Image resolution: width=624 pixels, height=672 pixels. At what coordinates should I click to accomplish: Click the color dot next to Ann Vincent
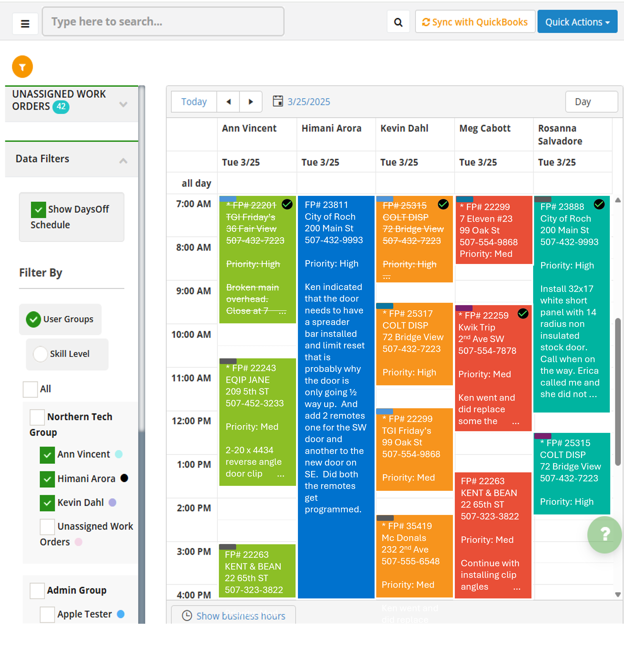(x=119, y=455)
